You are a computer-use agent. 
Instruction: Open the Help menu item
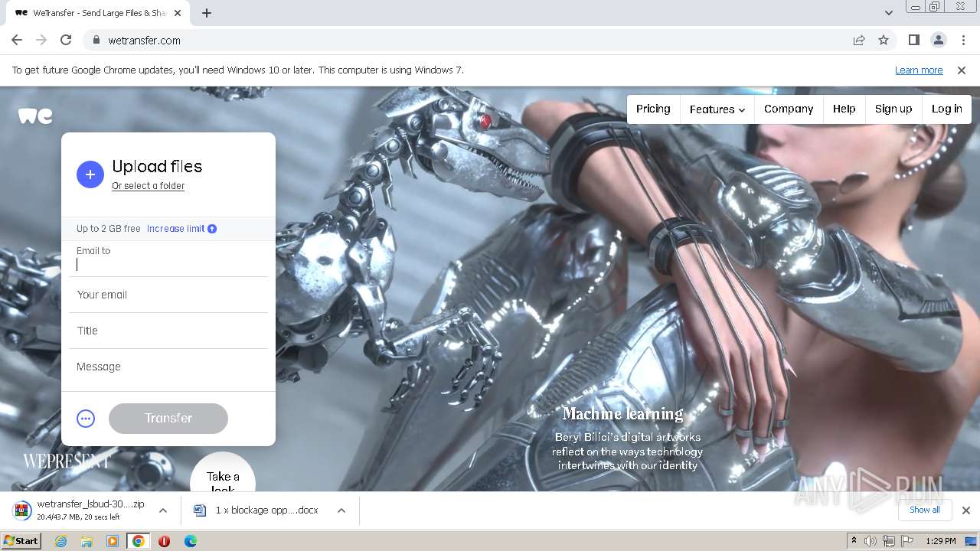pyautogui.click(x=844, y=109)
